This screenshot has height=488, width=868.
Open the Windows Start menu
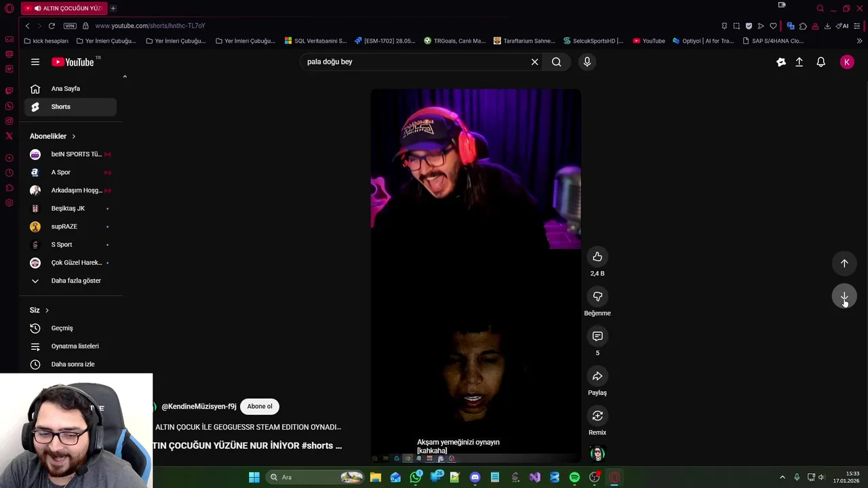254,477
